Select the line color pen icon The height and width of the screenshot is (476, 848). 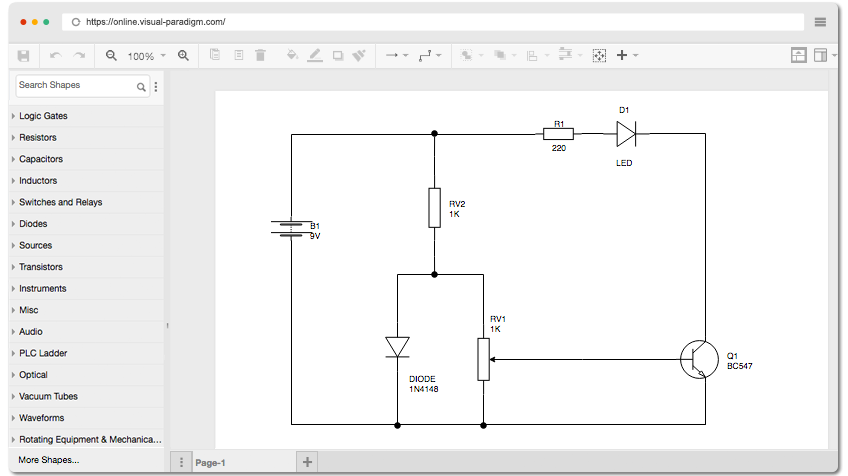[315, 55]
